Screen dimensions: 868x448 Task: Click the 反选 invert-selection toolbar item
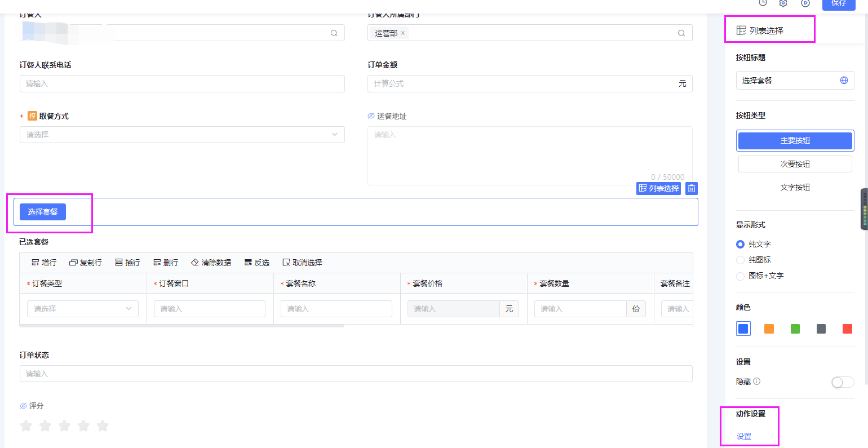257,263
